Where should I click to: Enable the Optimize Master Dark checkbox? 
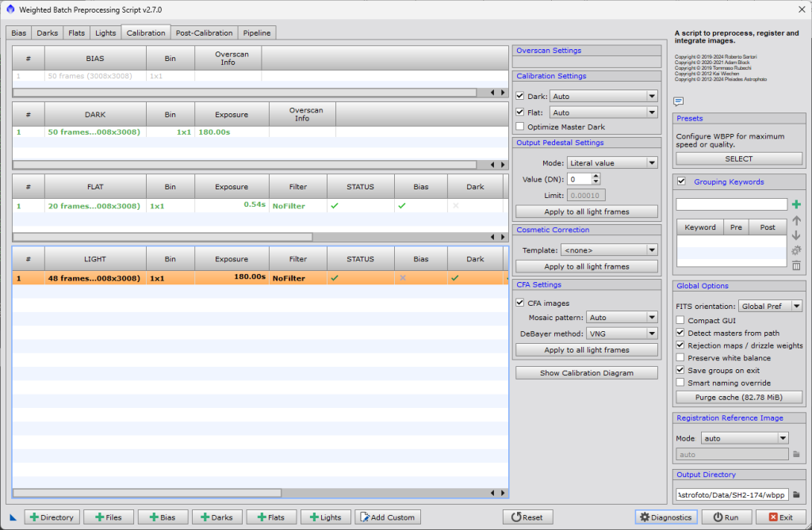click(520, 127)
